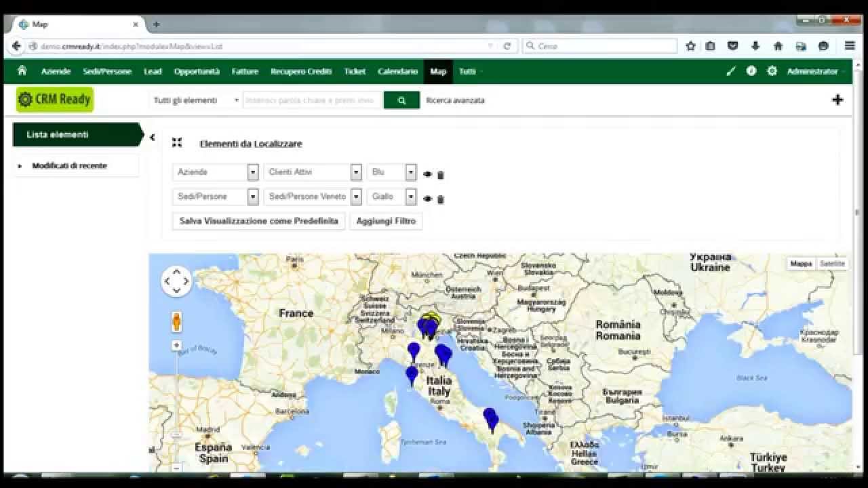Collapse the left sidebar with arrow
Image resolution: width=868 pixels, height=488 pixels.
pyautogui.click(x=152, y=138)
